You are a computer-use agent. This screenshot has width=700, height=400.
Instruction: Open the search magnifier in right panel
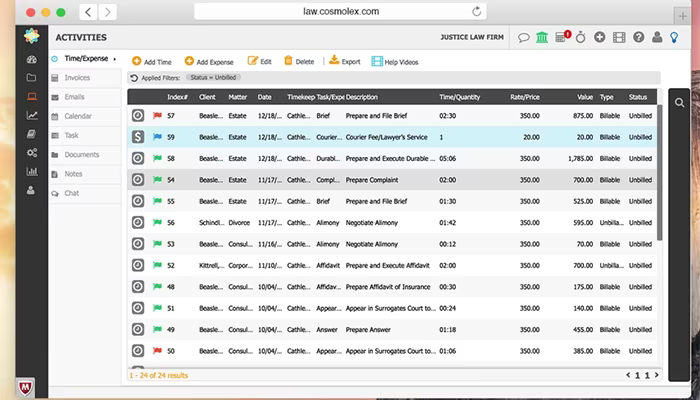(679, 103)
